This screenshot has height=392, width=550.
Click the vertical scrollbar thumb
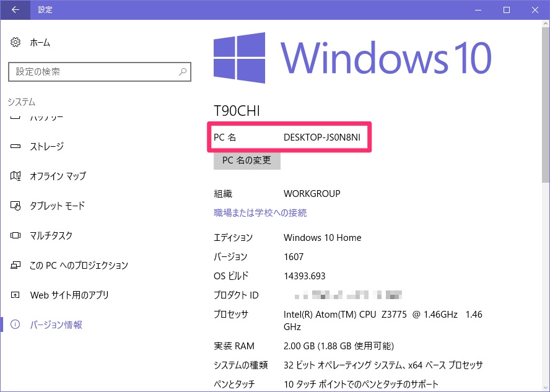546,105
